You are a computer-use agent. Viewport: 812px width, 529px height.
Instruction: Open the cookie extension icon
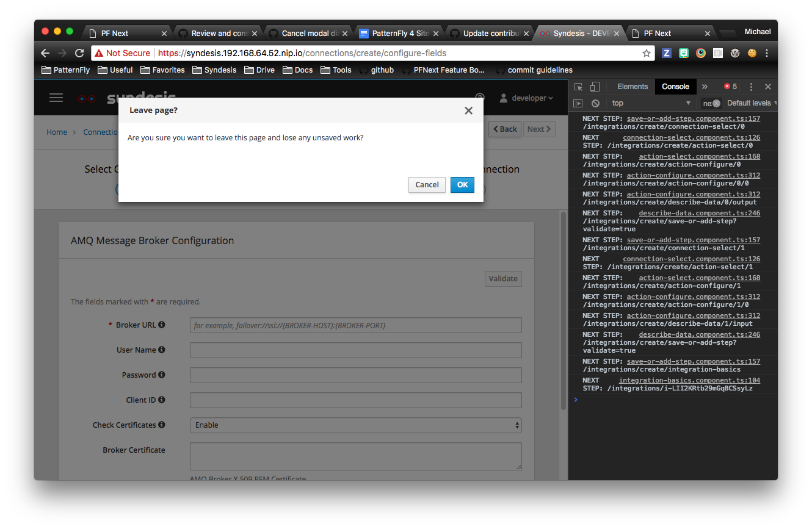[x=752, y=53]
